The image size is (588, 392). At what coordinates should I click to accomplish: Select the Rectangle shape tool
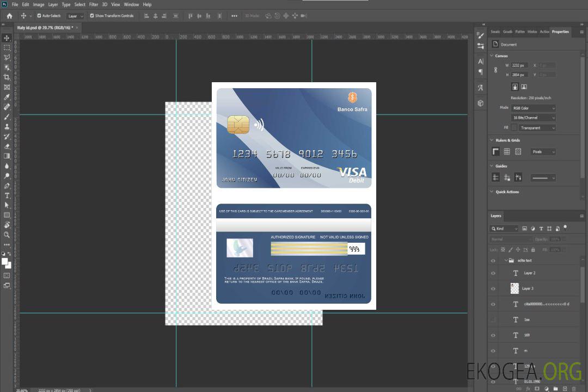click(7, 215)
